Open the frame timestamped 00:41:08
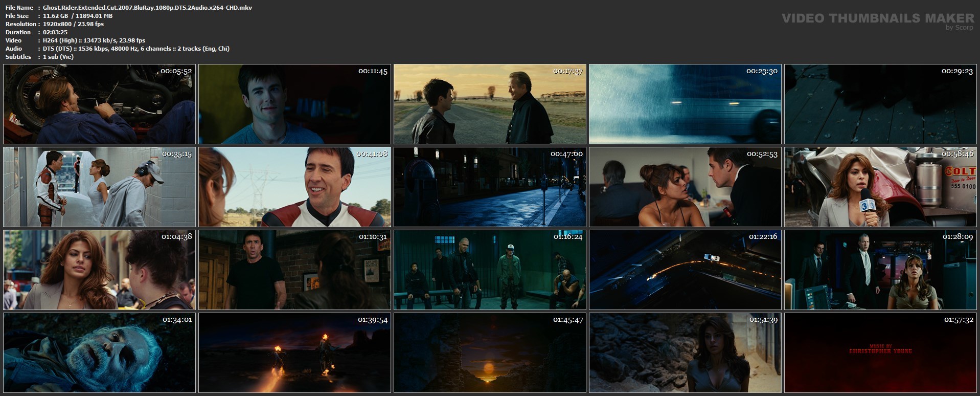This screenshot has height=396, width=980. click(x=294, y=187)
